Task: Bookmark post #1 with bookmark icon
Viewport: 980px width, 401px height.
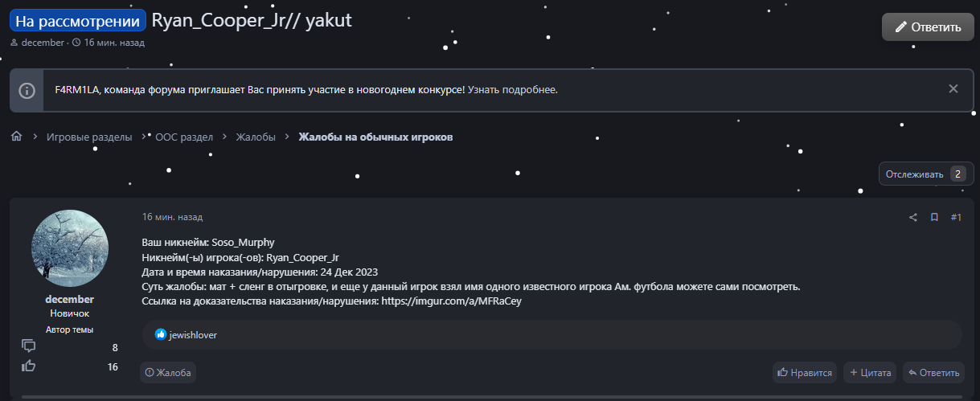Action: pos(934,217)
